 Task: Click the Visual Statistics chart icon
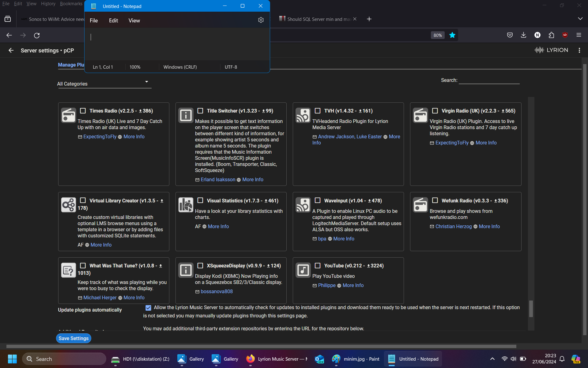point(186,205)
